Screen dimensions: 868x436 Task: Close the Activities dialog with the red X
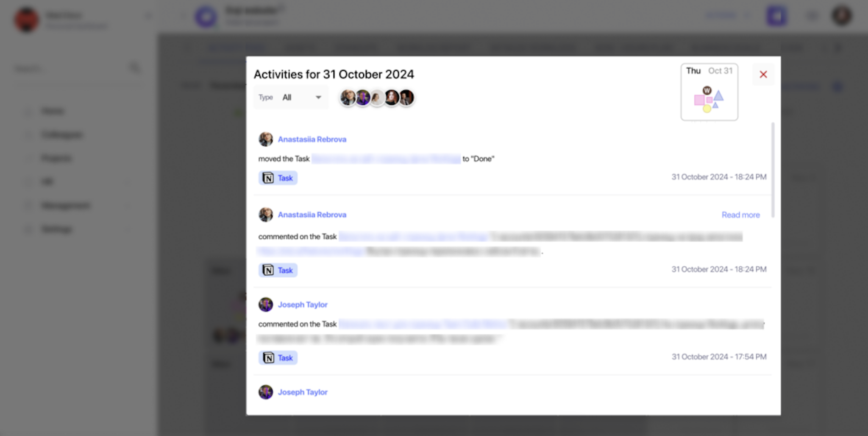(x=763, y=75)
